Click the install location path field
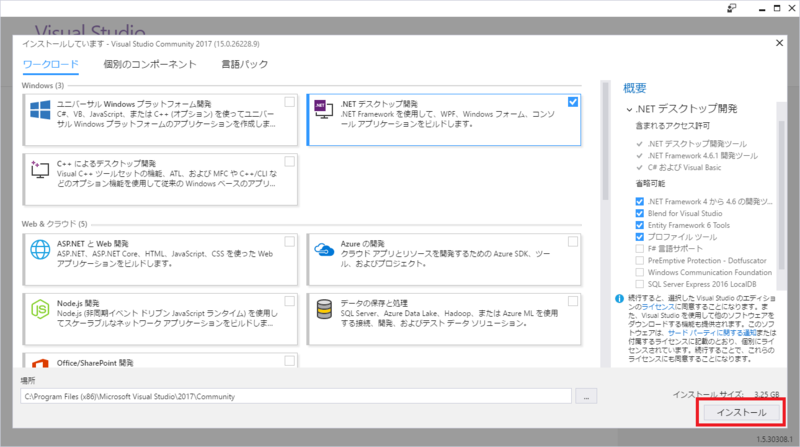The width and height of the screenshot is (800, 447). (296, 396)
